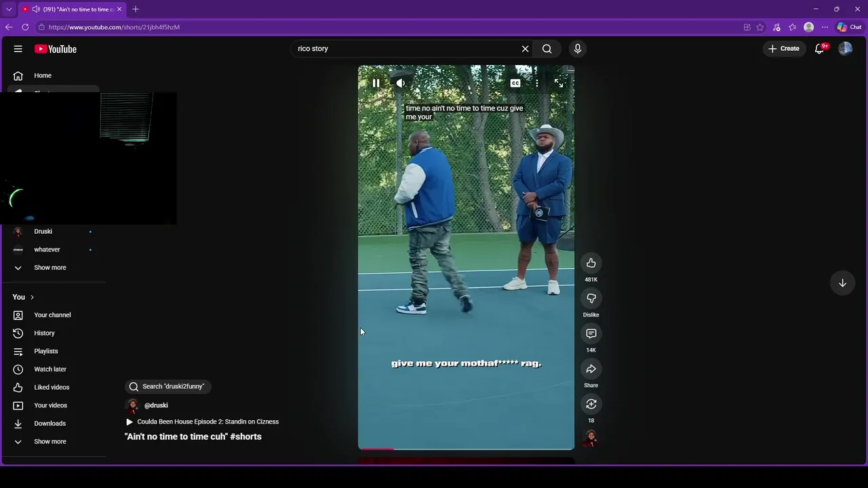The height and width of the screenshot is (488, 868).
Task: Click the tab's audio playing speaker icon
Action: coord(35,9)
